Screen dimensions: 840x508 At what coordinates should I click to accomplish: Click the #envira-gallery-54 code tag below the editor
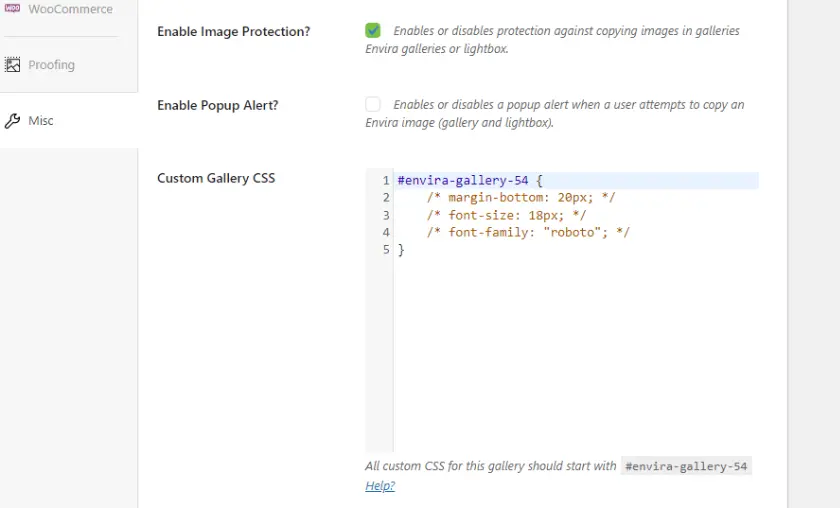(x=685, y=467)
